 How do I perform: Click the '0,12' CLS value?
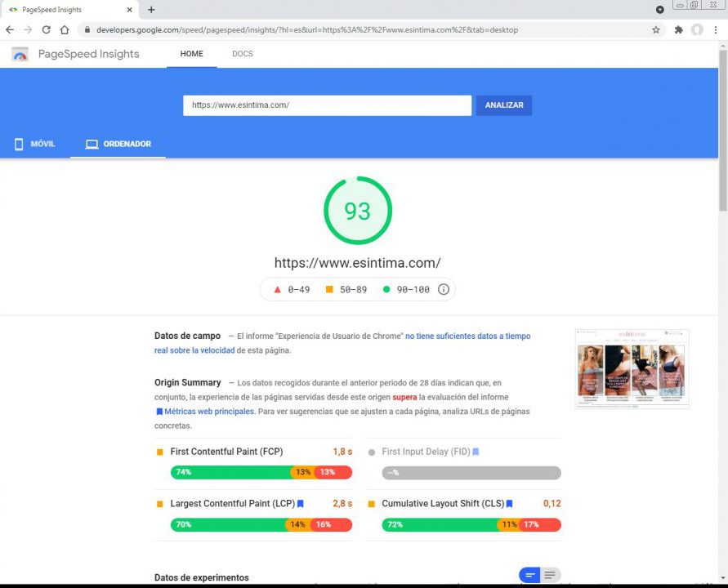552,504
